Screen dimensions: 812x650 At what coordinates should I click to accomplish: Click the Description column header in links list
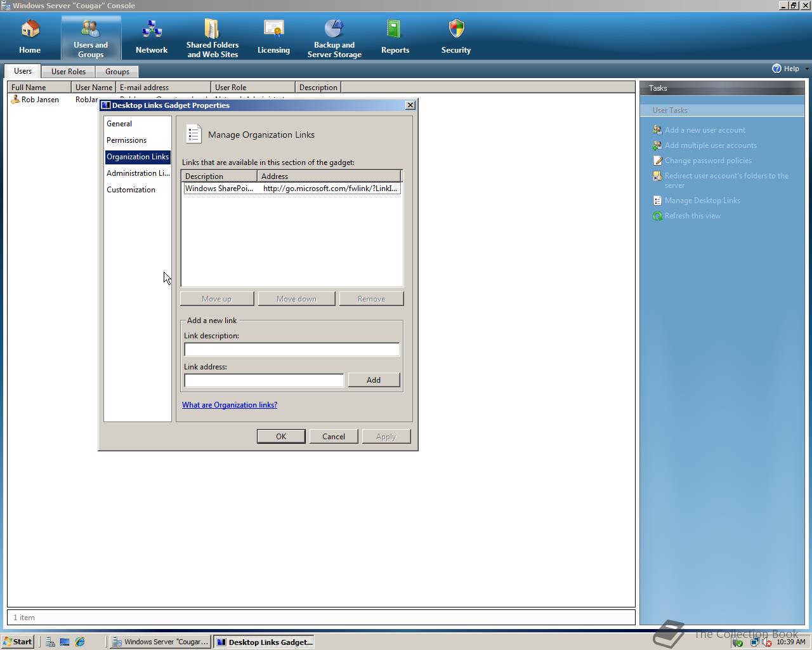[x=219, y=176]
